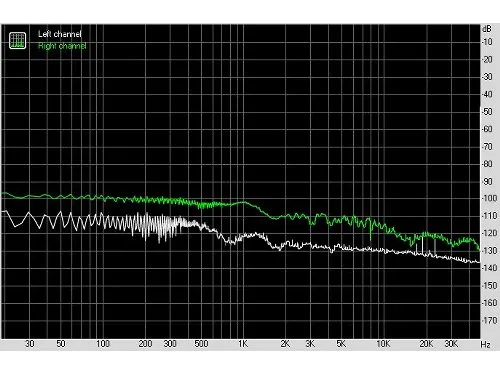Select the "Right channel" legend label
Image resolution: width=500 pixels, height=375 pixels.
62,46
